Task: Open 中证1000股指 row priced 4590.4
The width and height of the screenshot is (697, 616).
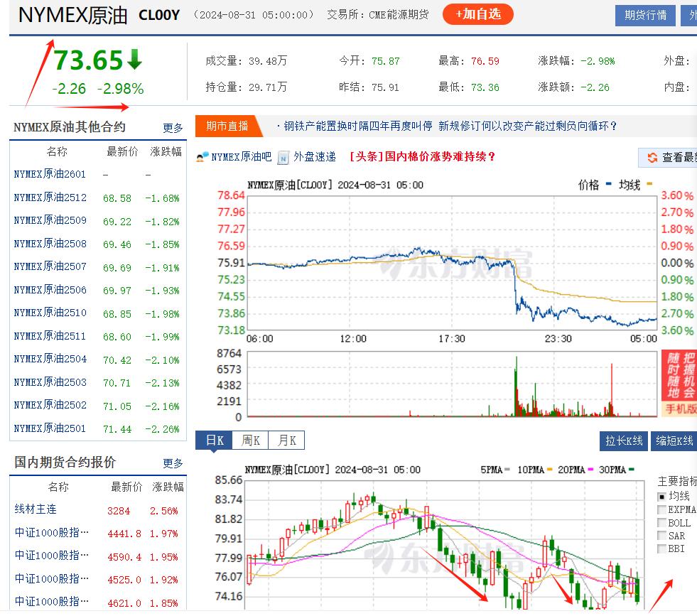Action: (x=52, y=556)
